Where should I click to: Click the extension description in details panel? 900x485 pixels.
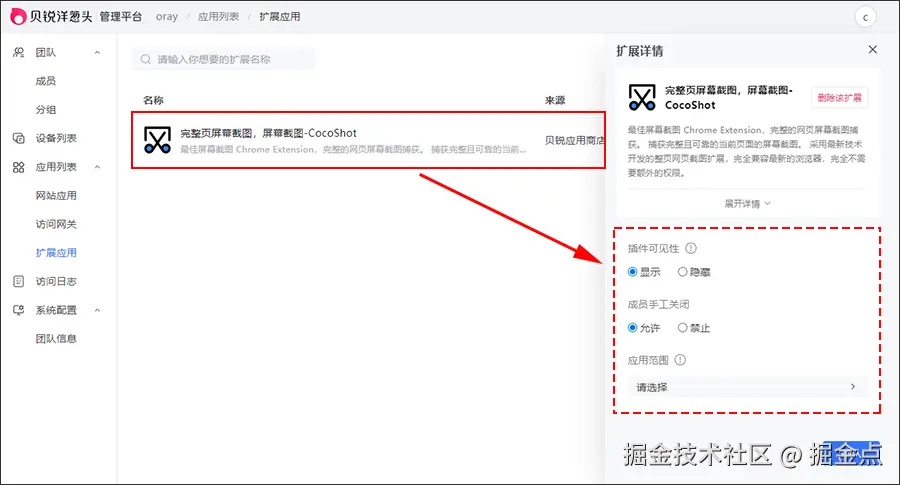point(746,151)
